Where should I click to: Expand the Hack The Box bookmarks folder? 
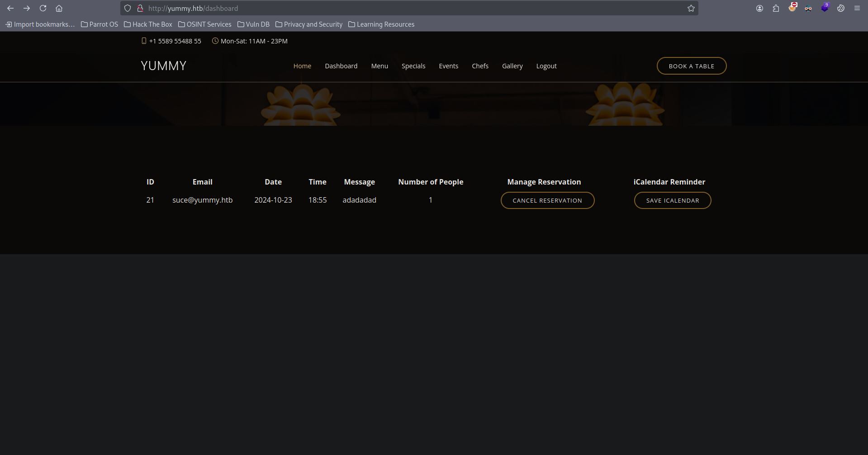(148, 24)
